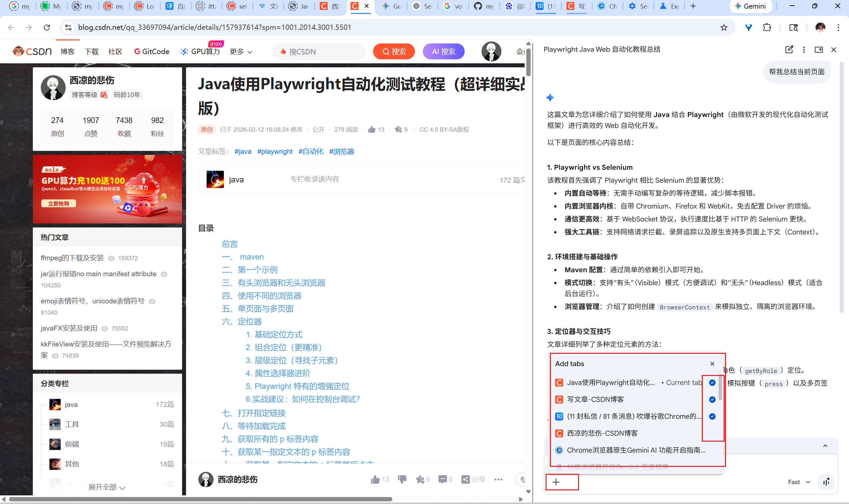Expand the 更多 menu in CSDN navbar
Viewport: 849px width, 504px height.
241,52
